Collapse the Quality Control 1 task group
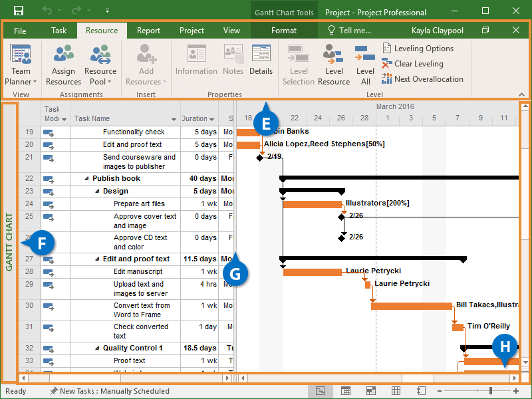The width and height of the screenshot is (532, 399). [97, 348]
